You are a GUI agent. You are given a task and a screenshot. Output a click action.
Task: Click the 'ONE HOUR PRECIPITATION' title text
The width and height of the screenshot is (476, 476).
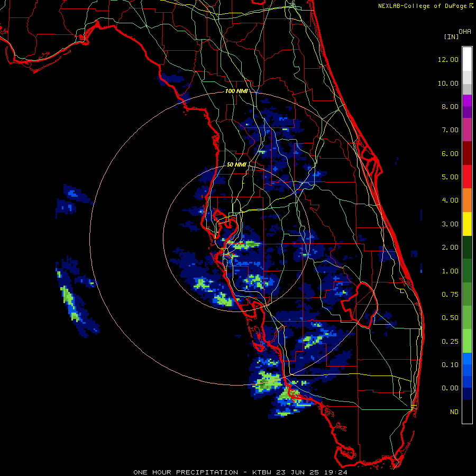(186, 472)
